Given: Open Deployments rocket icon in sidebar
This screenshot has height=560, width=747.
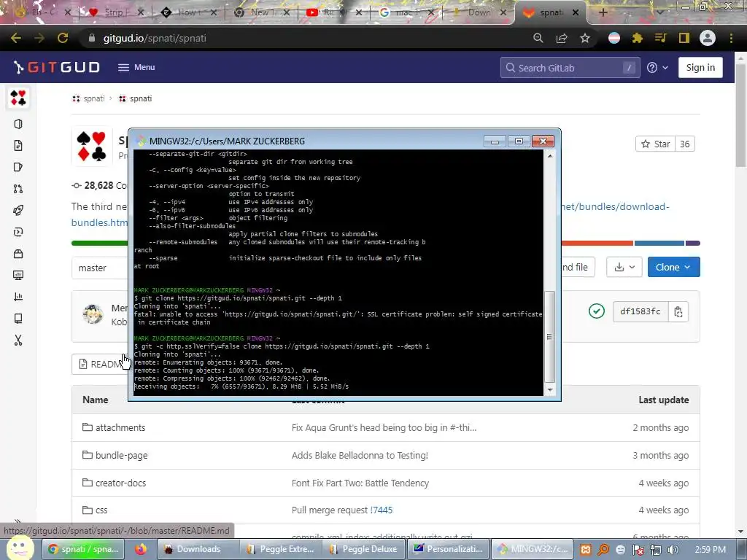Looking at the screenshot, I should pyautogui.click(x=18, y=211).
